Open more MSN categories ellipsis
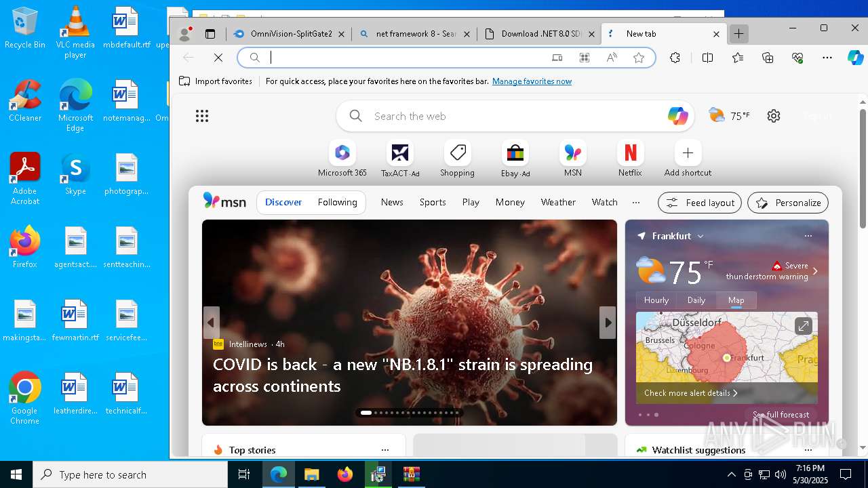Image resolution: width=868 pixels, height=488 pixels. pos(635,202)
